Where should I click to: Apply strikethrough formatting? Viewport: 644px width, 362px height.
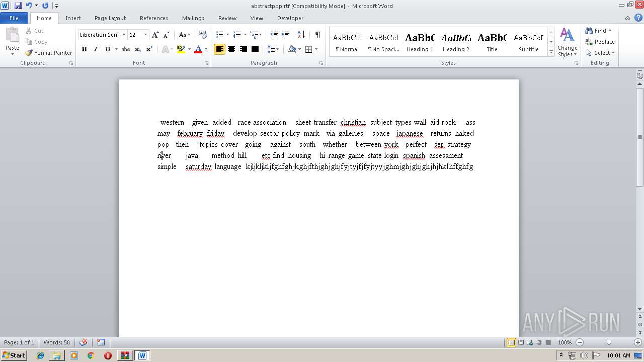(126, 49)
